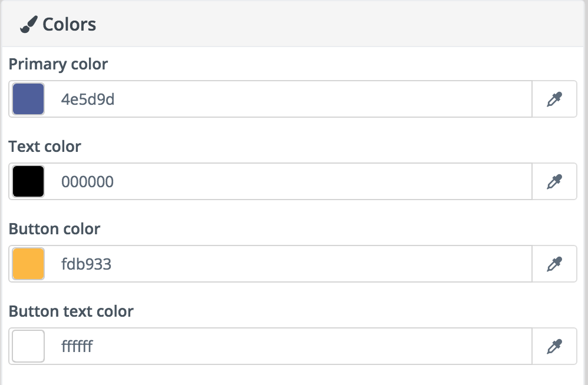
Task: Click the eyedropper for Button text color
Action: click(x=554, y=346)
